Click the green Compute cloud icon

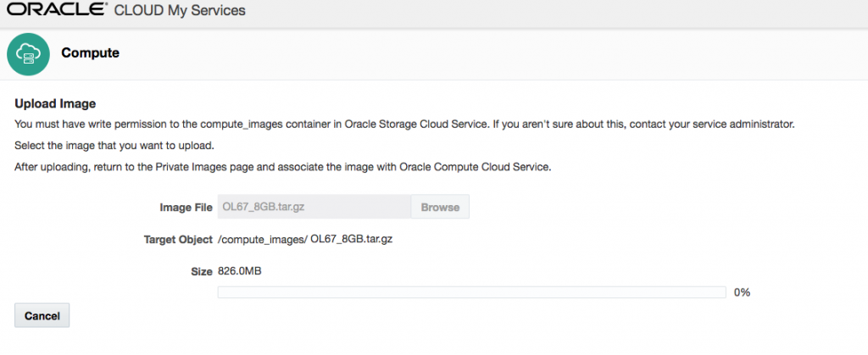coord(28,53)
